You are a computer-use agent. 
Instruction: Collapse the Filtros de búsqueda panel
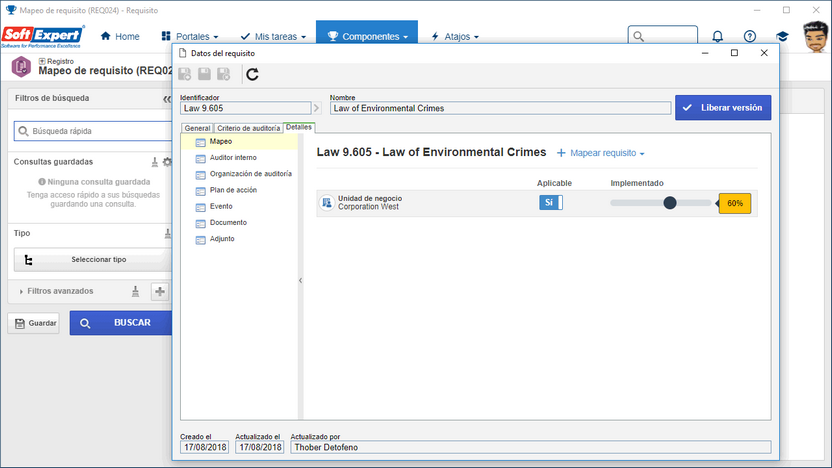click(167, 99)
